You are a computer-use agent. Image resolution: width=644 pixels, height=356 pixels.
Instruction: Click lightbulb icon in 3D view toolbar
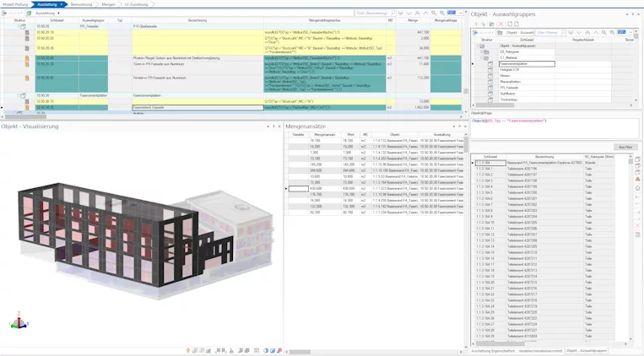pyautogui.click(x=188, y=351)
